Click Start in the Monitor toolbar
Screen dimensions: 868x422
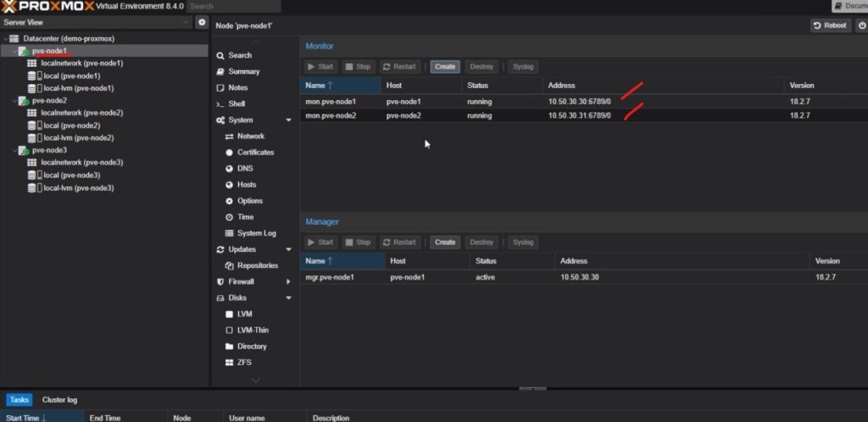[x=321, y=66]
